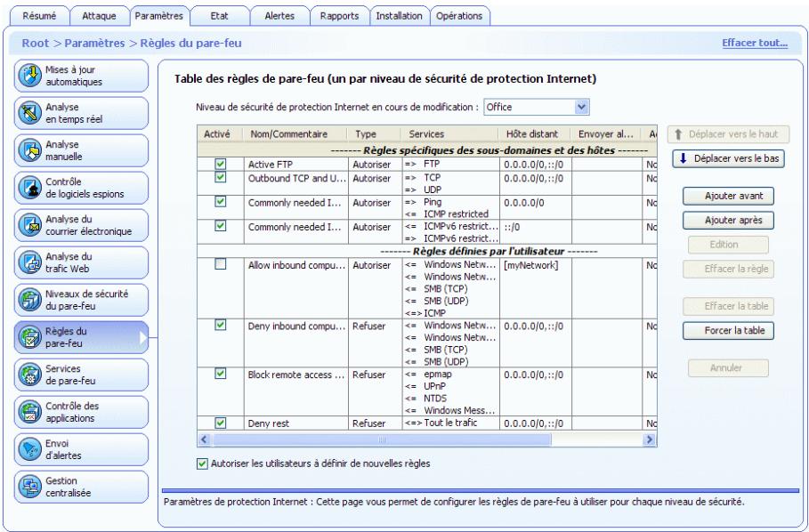This screenshot has height=532, width=809.
Task: Click the Effacer tout... link
Action: coord(755,43)
